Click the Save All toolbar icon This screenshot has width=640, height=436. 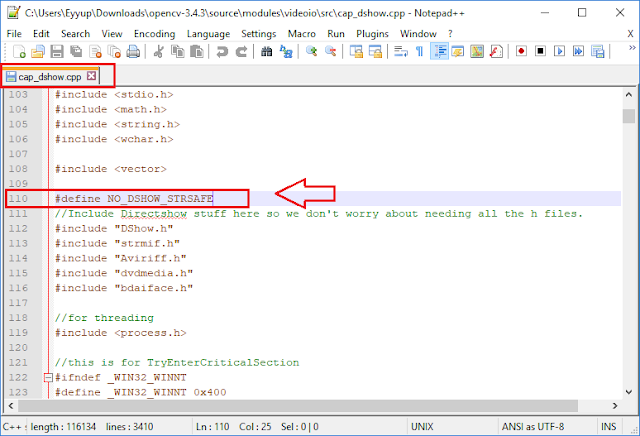tap(76, 51)
